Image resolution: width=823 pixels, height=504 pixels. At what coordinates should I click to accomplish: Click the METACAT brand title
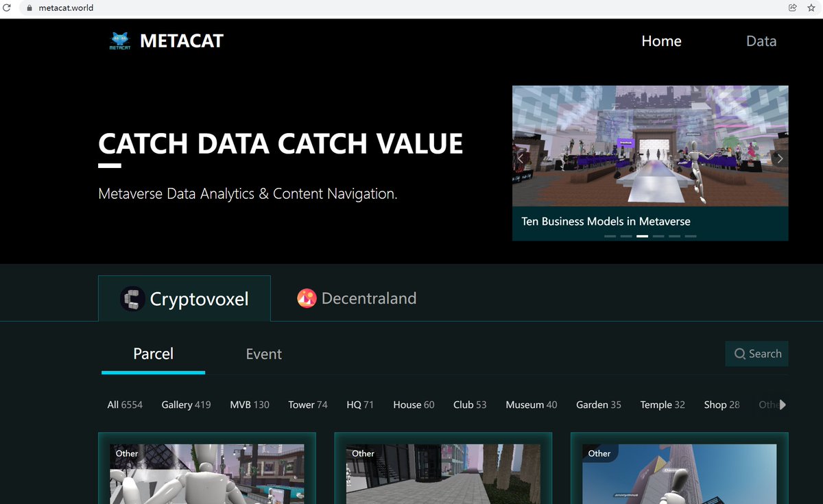coord(182,41)
